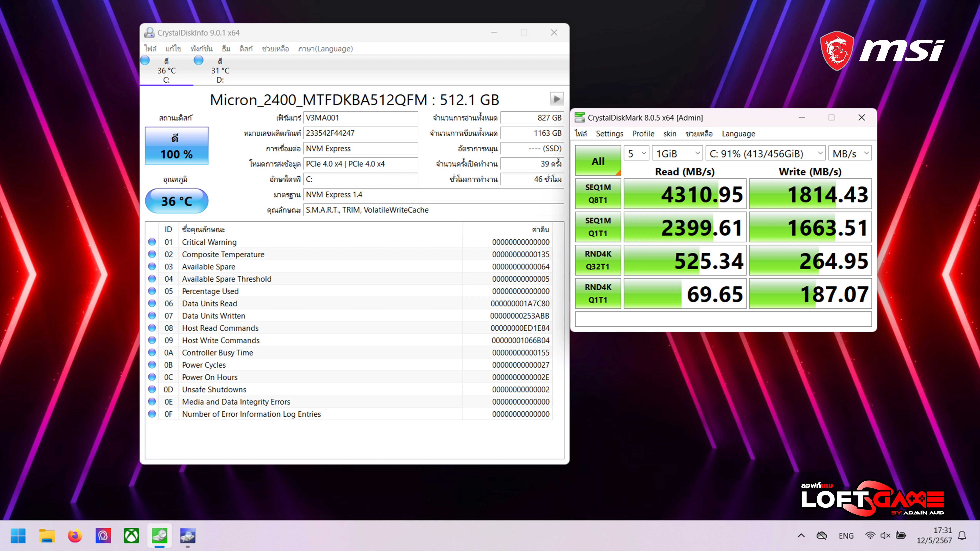This screenshot has height=551, width=980.
Task: Start the SEQ1M Q8T1 test
Action: (x=598, y=194)
